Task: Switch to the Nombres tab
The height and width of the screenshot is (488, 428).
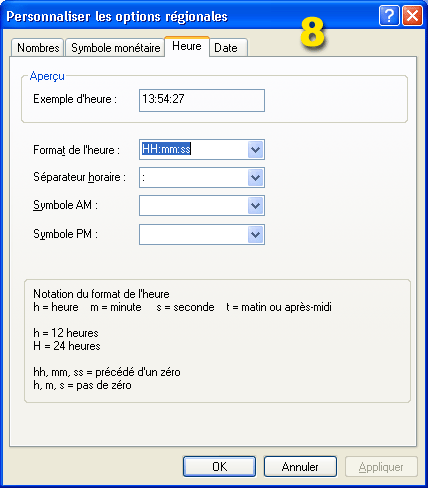Action: (x=37, y=47)
